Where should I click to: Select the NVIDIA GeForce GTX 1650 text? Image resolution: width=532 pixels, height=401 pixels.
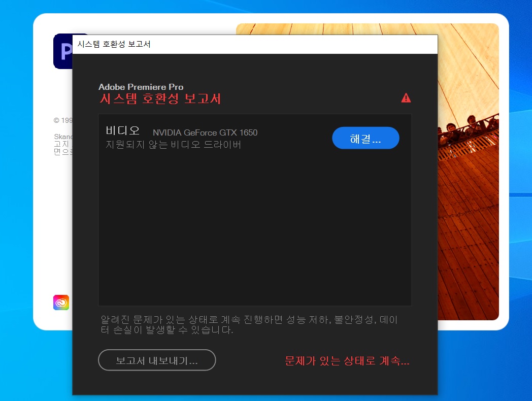coord(205,132)
